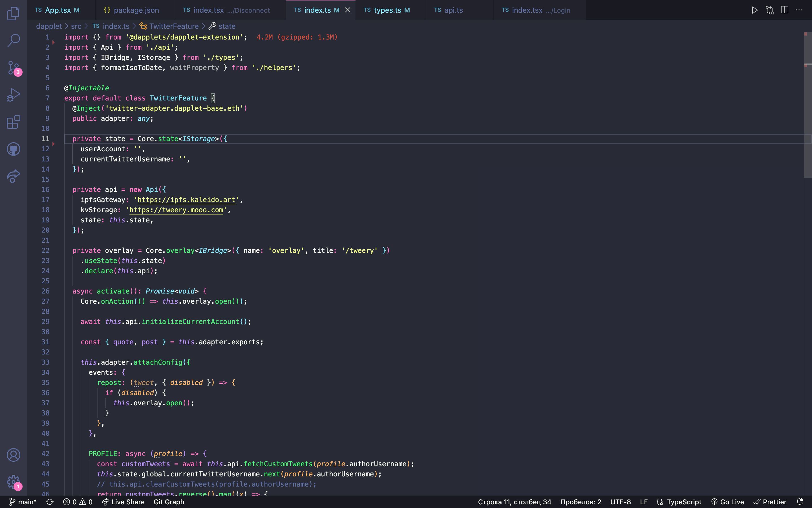Change encoding via UTF-8
The height and width of the screenshot is (508, 812).
pos(620,502)
